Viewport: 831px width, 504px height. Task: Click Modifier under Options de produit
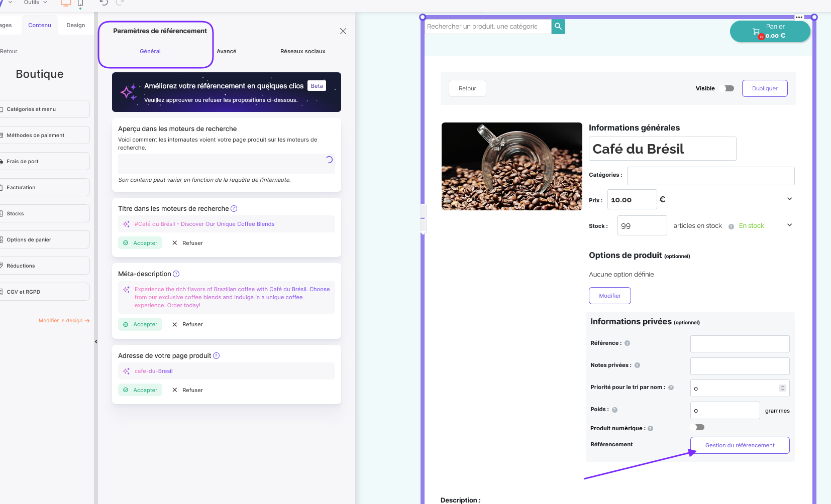609,296
